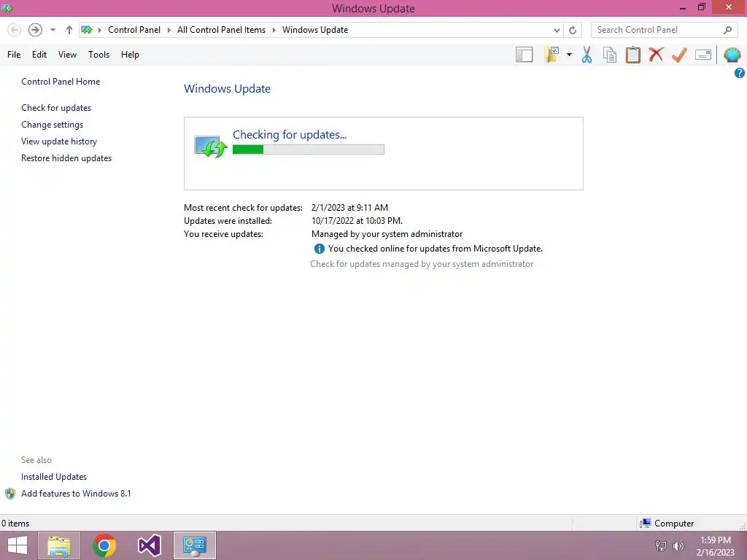Viewport: 747px width, 560px height.
Task: Click shield icon beside Add features
Action: tap(10, 494)
